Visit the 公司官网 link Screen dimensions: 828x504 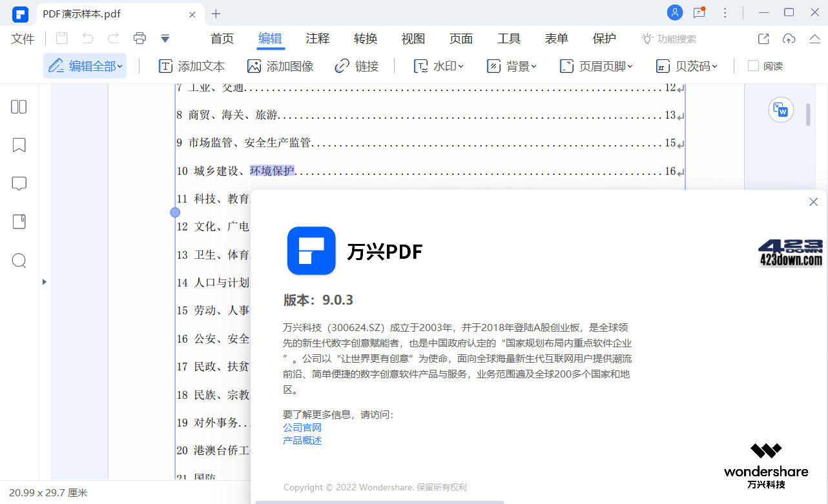pyautogui.click(x=302, y=427)
